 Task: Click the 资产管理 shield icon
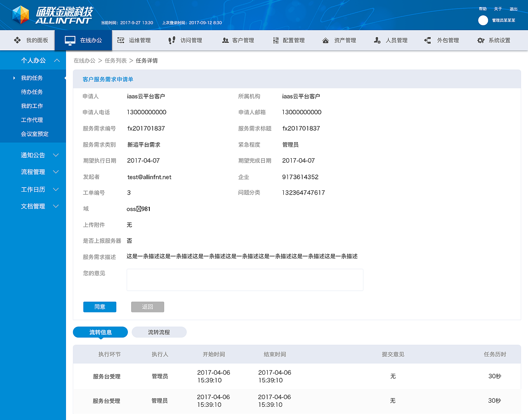[x=325, y=40]
